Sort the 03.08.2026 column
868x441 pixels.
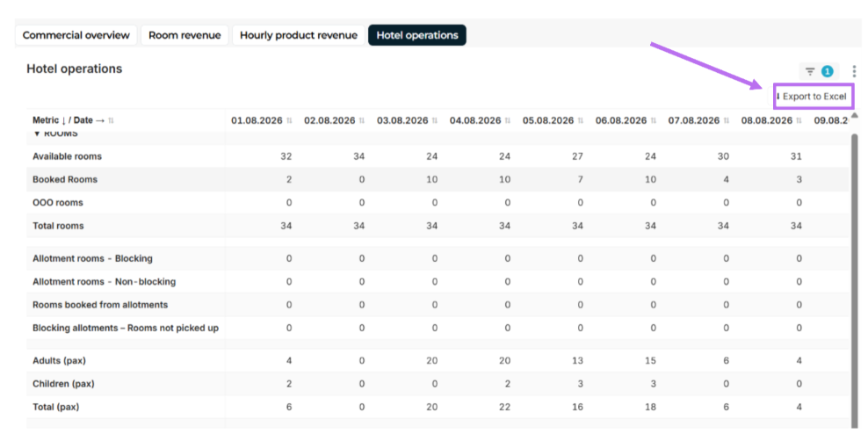click(x=435, y=120)
